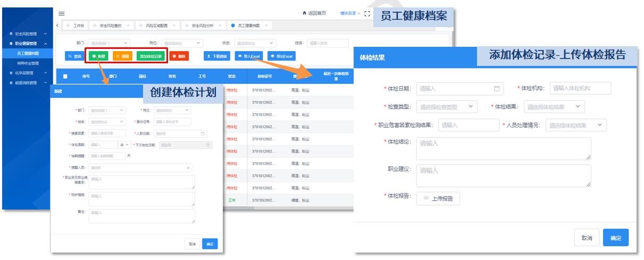644x260 pixels.
Task: Select 特种作业管理 in the sidebar menu
Action: 28,63
